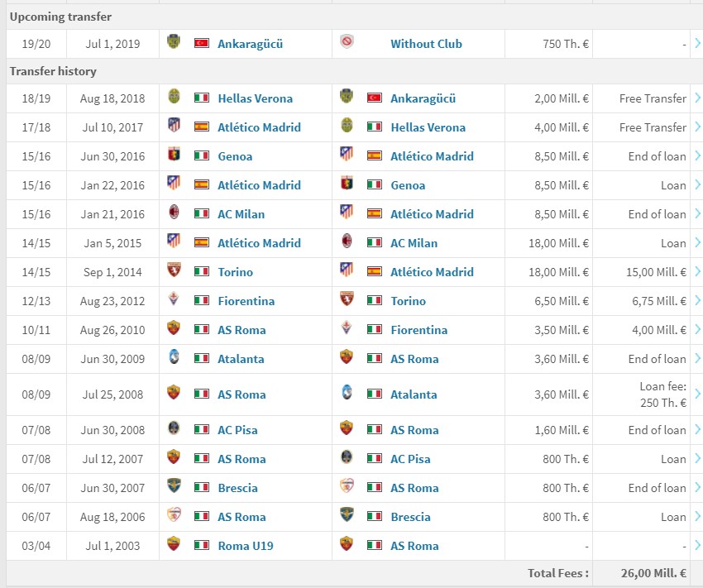This screenshot has height=588, width=703.
Task: Open Without Club link
Action: pos(426,44)
